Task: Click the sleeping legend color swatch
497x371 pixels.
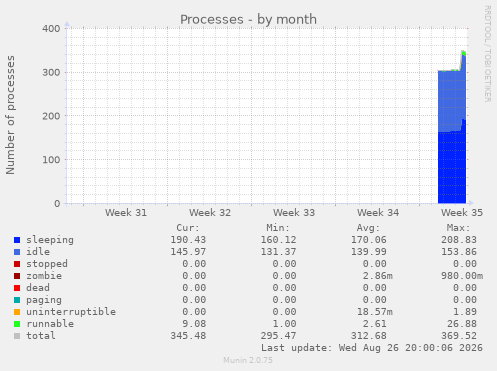Action: point(17,240)
